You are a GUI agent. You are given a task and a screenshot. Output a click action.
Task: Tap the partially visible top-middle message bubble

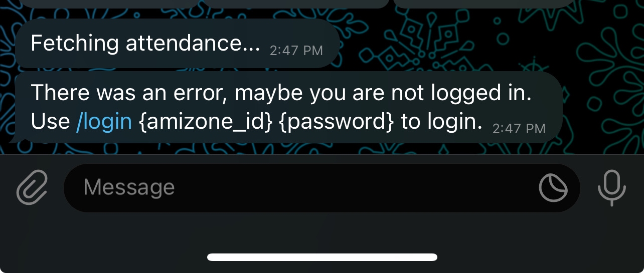tap(296, 4)
